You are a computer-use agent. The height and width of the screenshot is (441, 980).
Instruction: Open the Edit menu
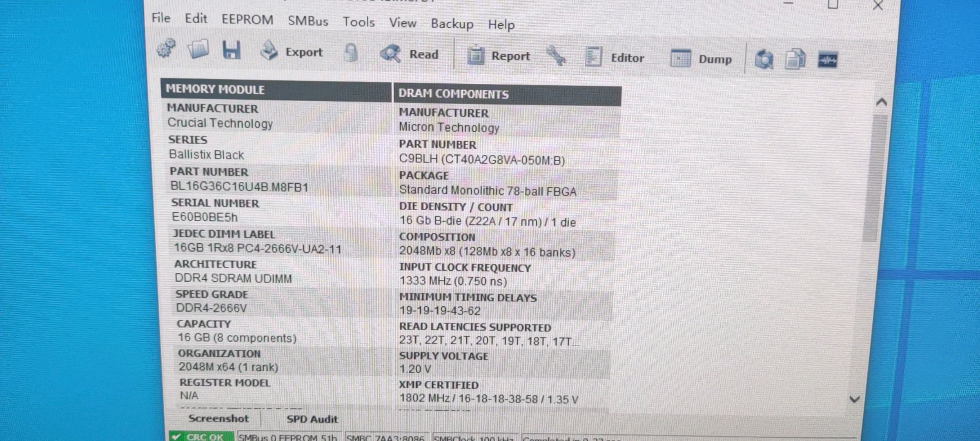pyautogui.click(x=196, y=19)
